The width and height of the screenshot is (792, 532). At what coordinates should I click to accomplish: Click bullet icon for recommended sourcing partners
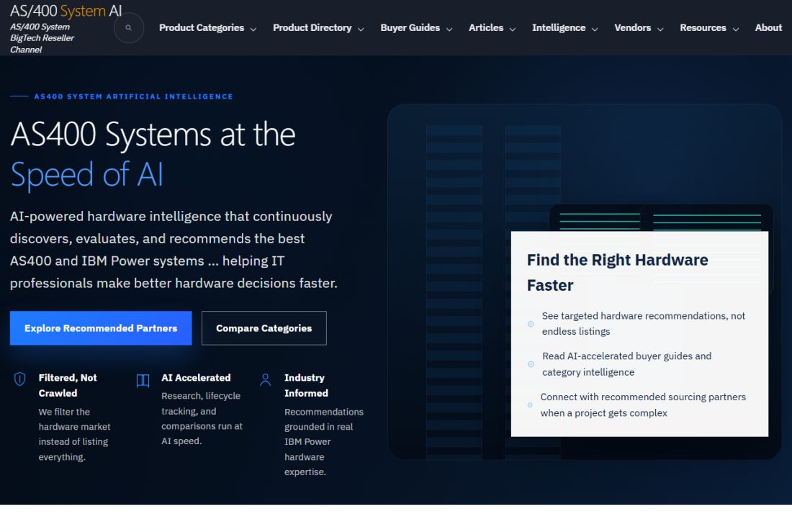coord(530,405)
